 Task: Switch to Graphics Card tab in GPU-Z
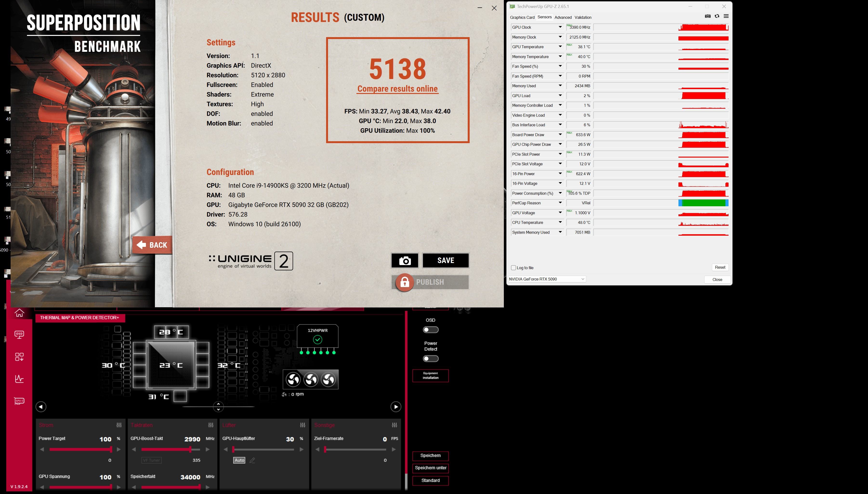tap(522, 17)
